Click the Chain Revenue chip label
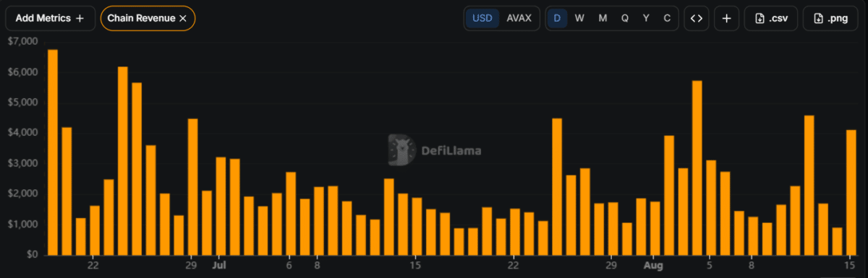Image resolution: width=868 pixels, height=278 pixels. click(141, 18)
